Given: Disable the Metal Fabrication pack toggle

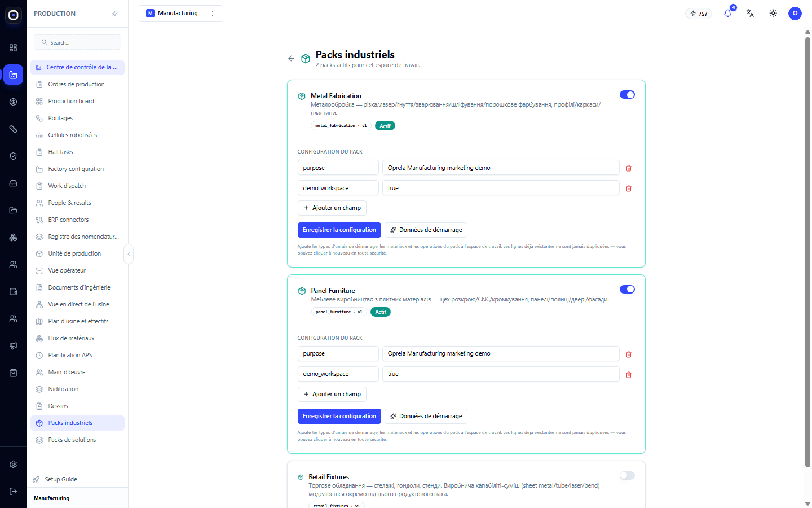Looking at the screenshot, I should [627, 95].
